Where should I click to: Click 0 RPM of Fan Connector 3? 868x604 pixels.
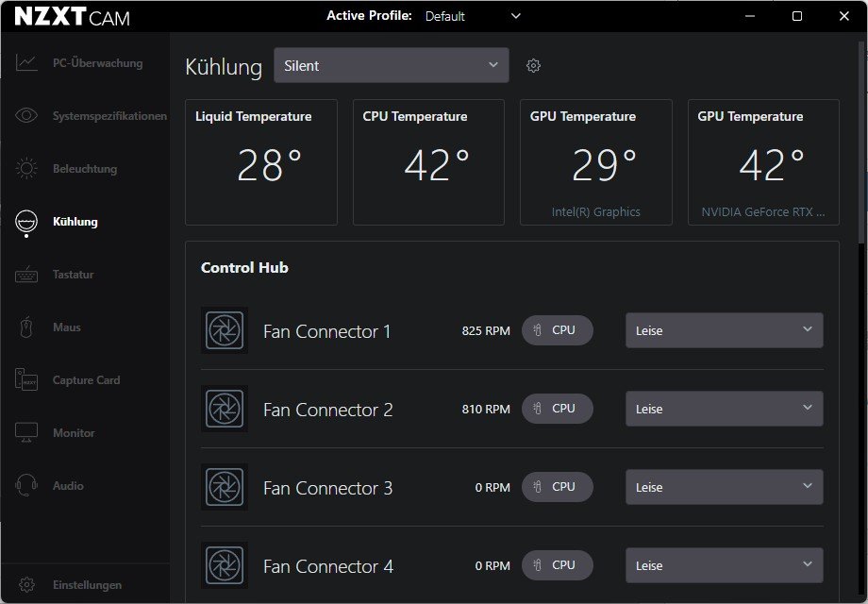pyautogui.click(x=492, y=488)
